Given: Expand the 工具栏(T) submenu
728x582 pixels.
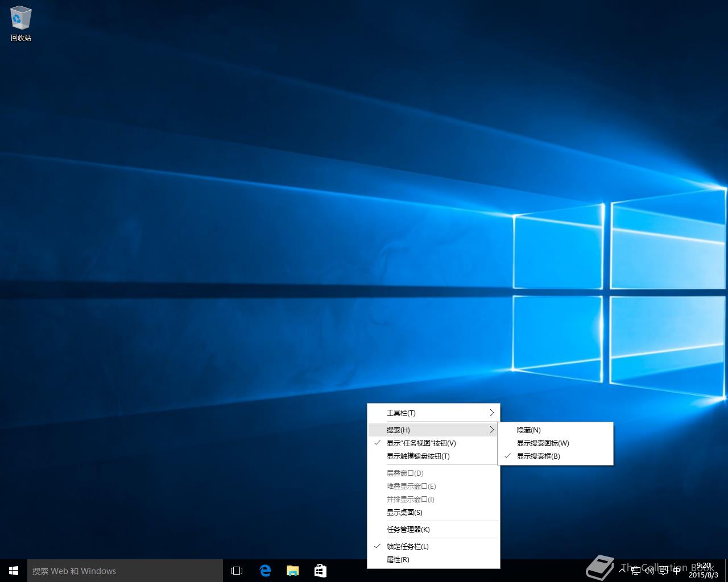Looking at the screenshot, I should coord(433,413).
